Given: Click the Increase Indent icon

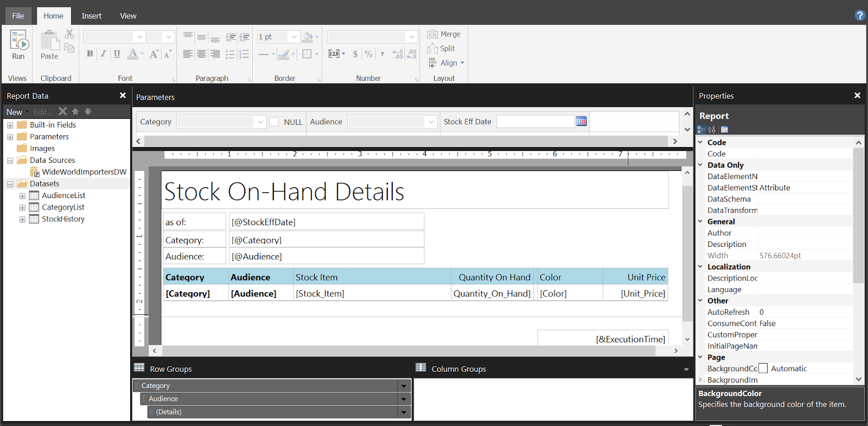Looking at the screenshot, I should pyautogui.click(x=244, y=37).
